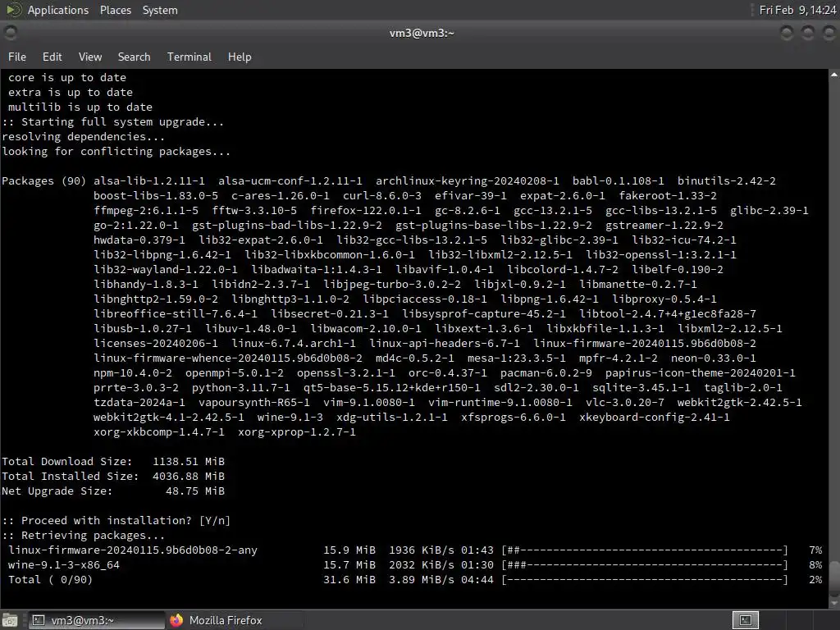This screenshot has height=630, width=840.
Task: Click the show desktop icon in bottom panel
Action: click(10, 620)
